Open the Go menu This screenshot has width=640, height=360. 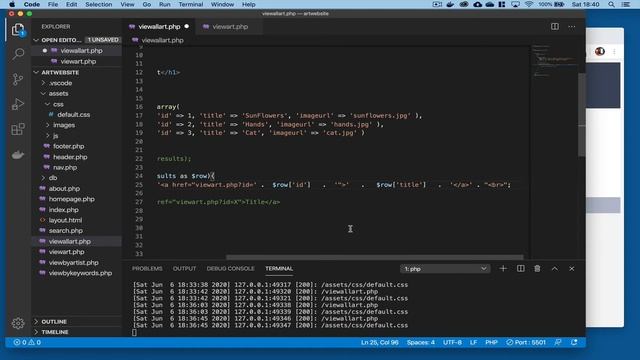pyautogui.click(x=147, y=4)
